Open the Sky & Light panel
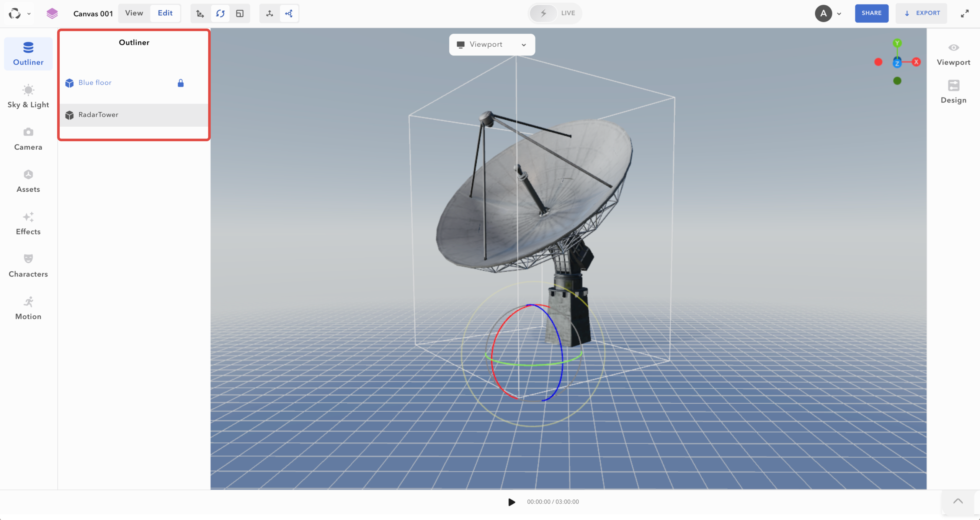 28,96
